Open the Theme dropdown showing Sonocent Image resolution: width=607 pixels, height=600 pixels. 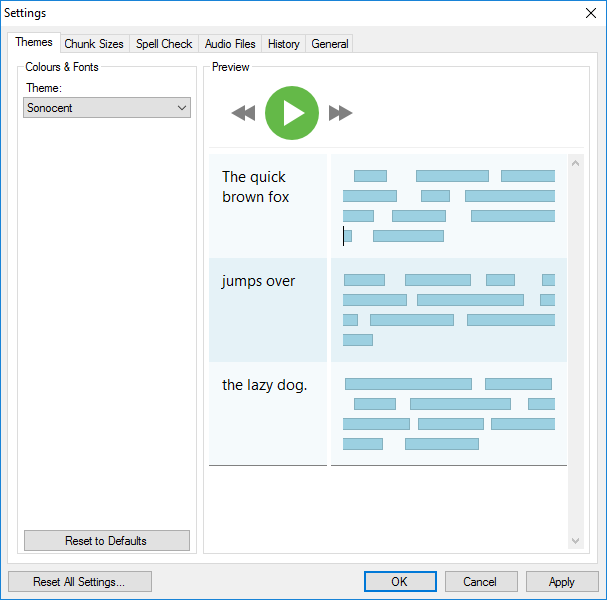107,108
